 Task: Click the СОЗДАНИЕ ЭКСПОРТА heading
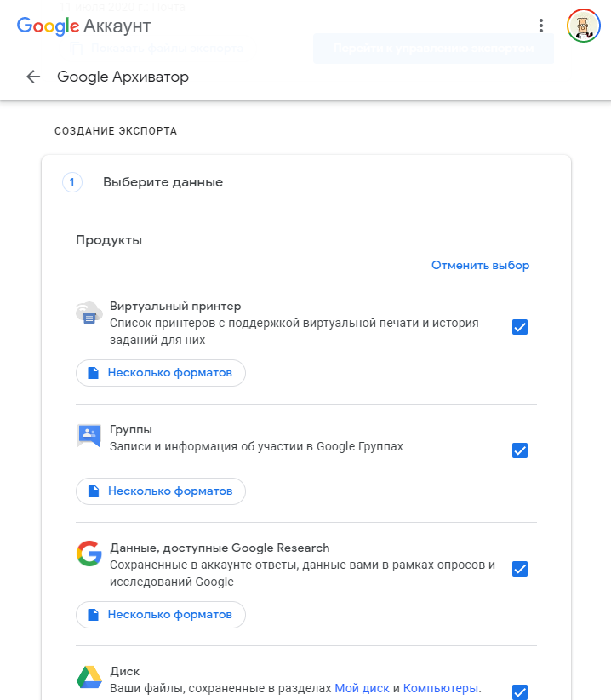(116, 131)
